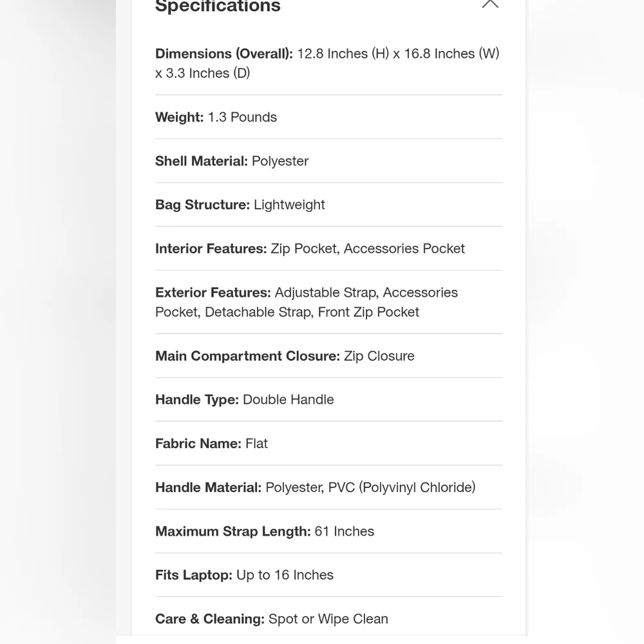Click the Exterior Features specification text
This screenshot has height=644, width=644.
click(307, 302)
